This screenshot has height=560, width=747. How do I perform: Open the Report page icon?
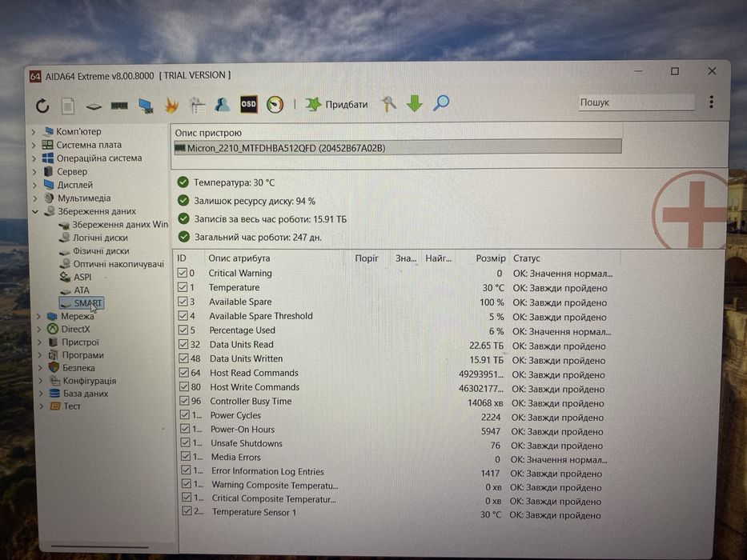(x=68, y=106)
